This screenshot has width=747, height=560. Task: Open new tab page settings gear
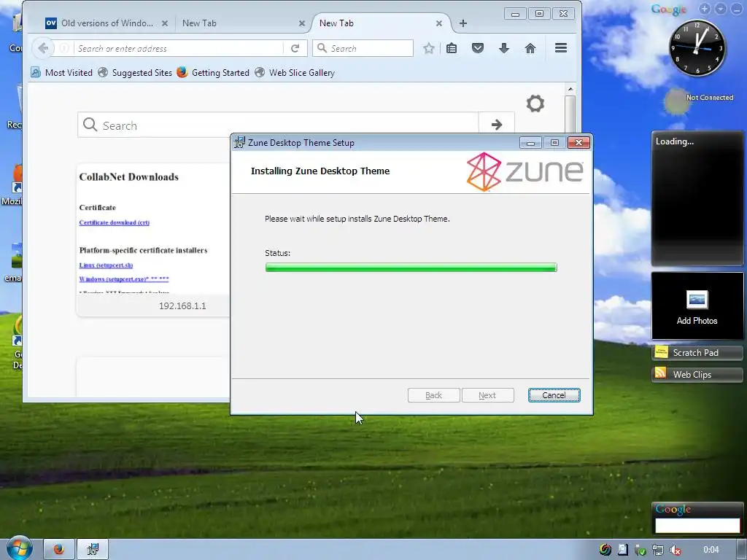tap(535, 104)
